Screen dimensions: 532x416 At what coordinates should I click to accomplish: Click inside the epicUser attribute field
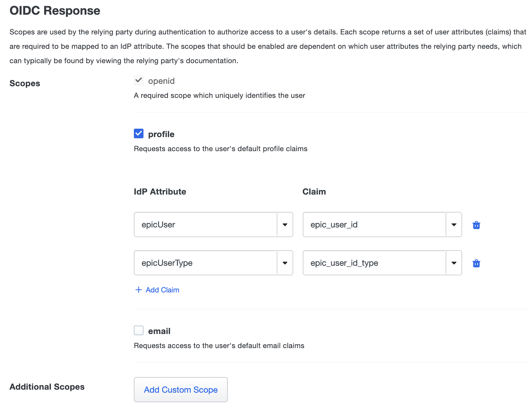coord(203,225)
